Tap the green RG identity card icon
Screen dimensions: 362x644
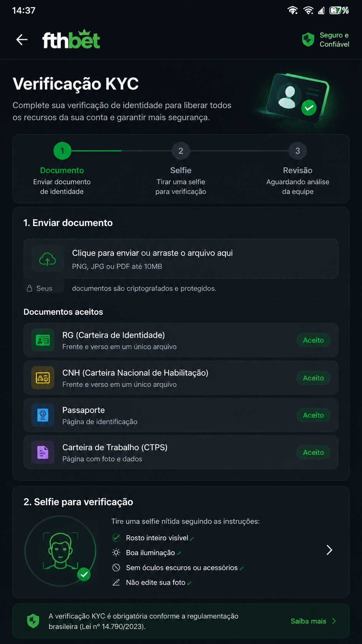click(43, 340)
